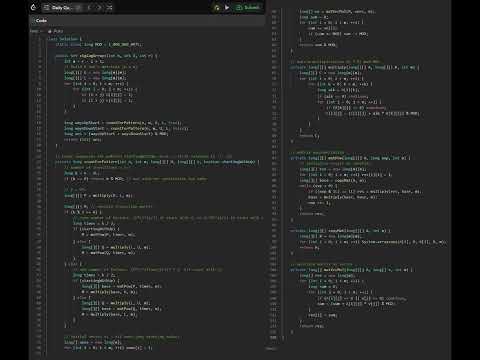Click the matVecMul method declaration line

point(351,270)
